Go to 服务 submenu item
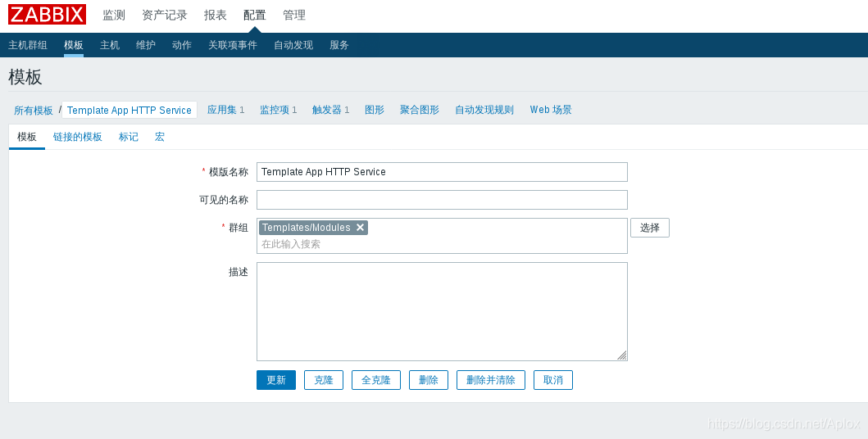The width and height of the screenshot is (868, 439). 339,45
